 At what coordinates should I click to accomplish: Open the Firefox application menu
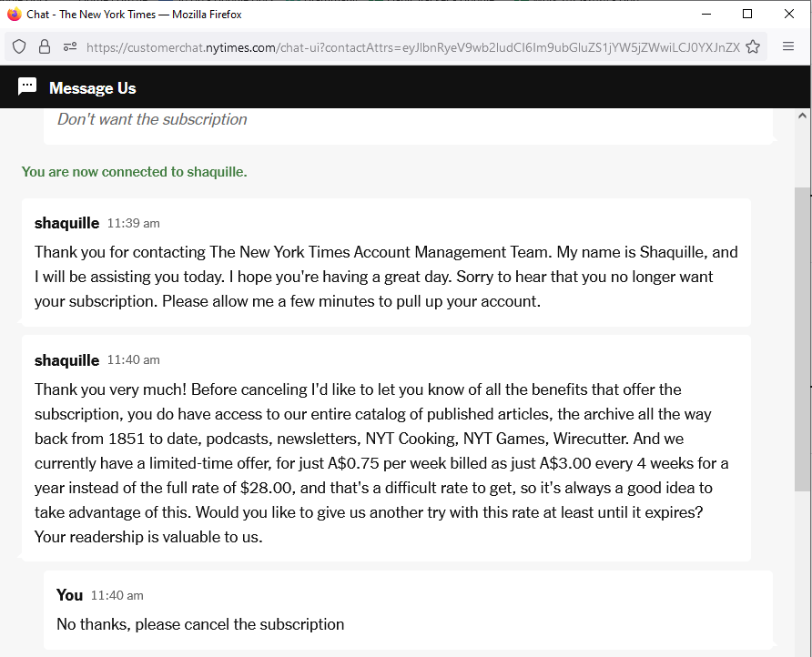788,47
